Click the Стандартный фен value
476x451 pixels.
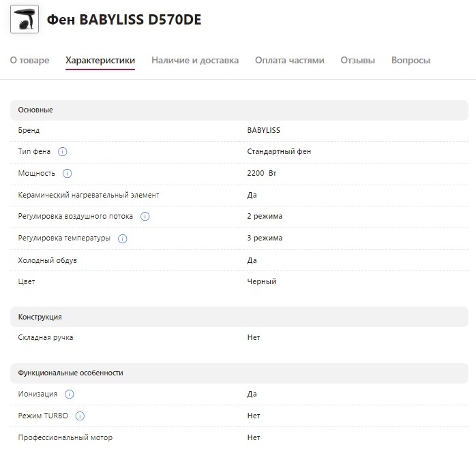tap(279, 151)
